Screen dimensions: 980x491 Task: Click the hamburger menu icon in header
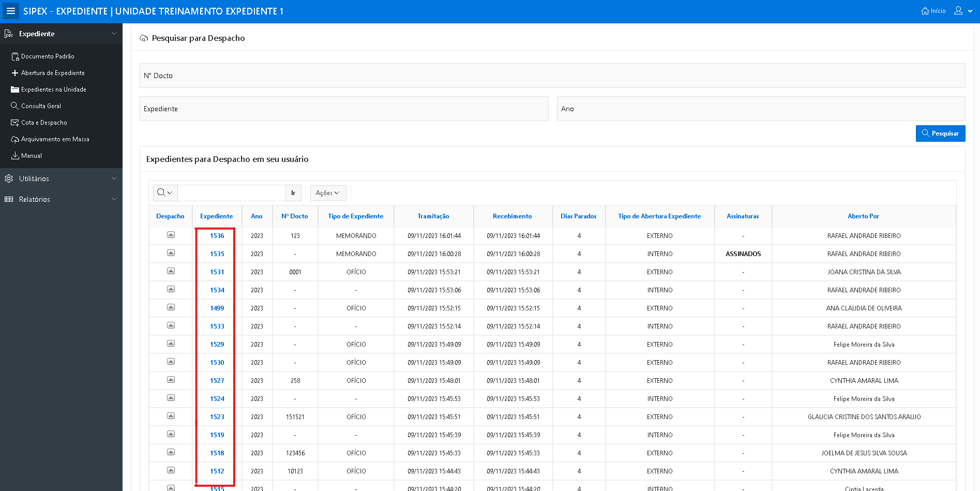[x=10, y=11]
